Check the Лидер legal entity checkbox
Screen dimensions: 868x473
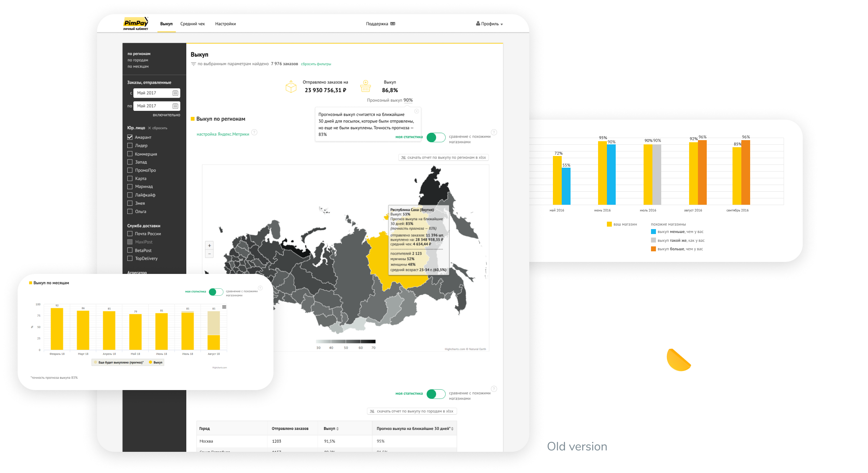point(130,145)
